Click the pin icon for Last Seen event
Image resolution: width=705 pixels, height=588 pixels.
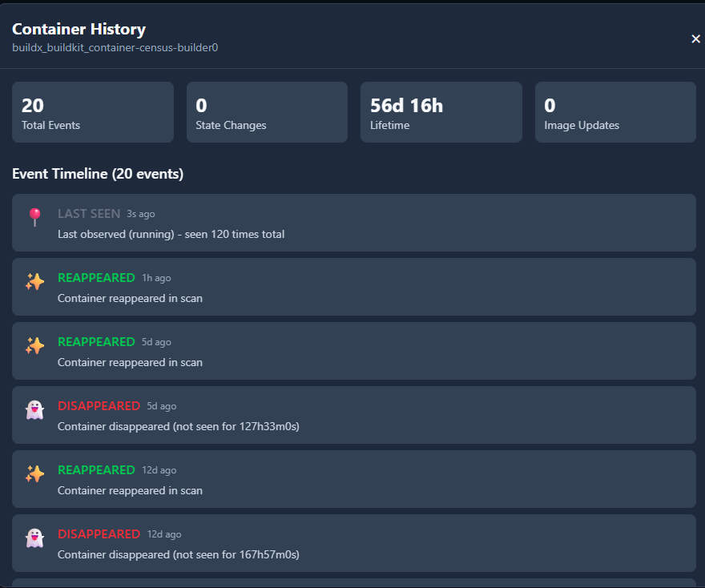[x=34, y=217]
